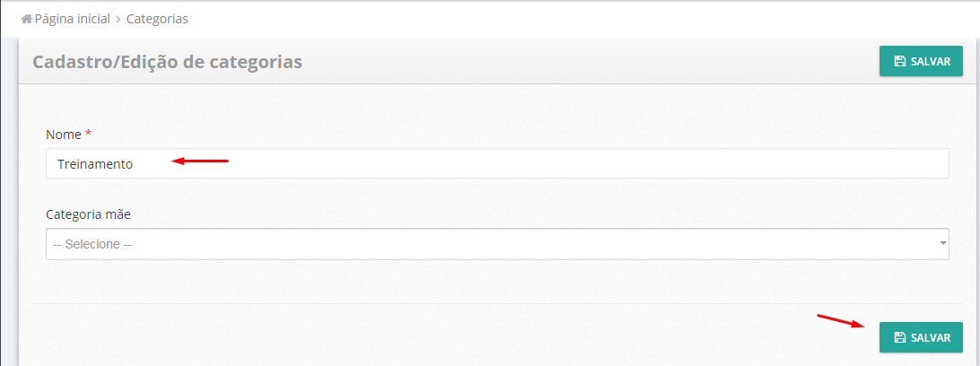The height and width of the screenshot is (366, 980).
Task: Click the red arrow pointing at bottom SALVAR
Action: click(x=840, y=320)
